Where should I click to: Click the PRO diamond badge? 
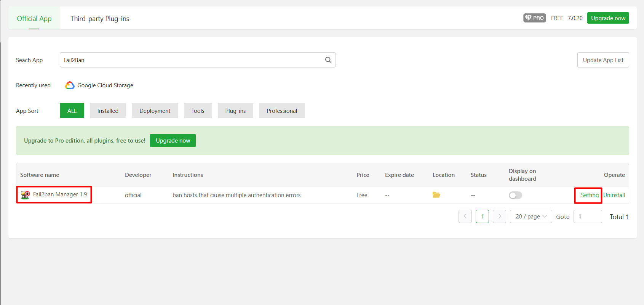(534, 18)
